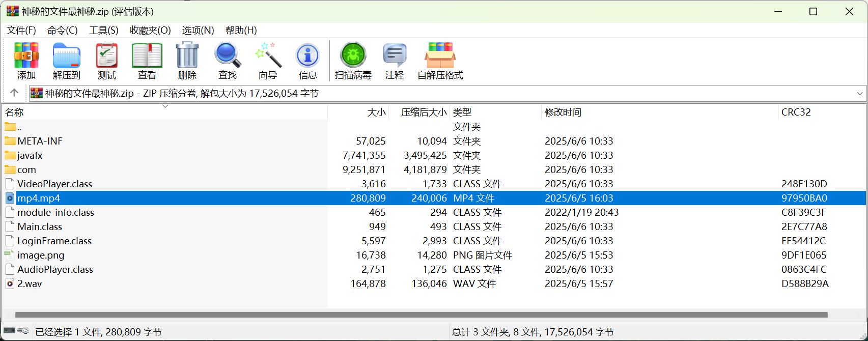Sort by CRC32 column header
This screenshot has height=341, width=868.
tap(796, 112)
